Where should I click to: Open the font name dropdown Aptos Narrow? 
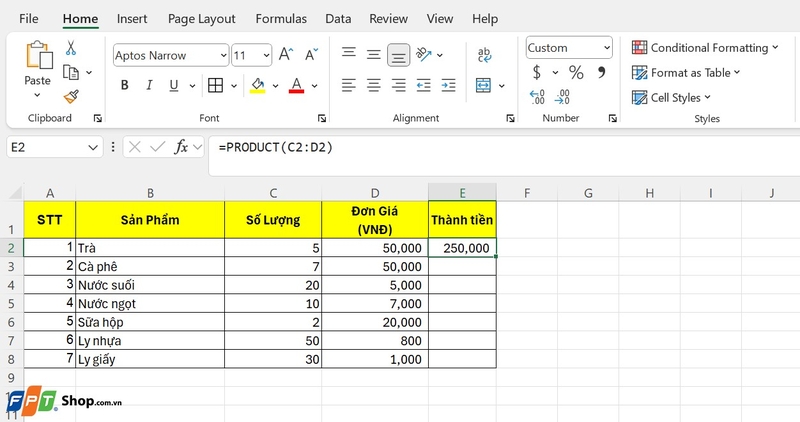pos(223,55)
